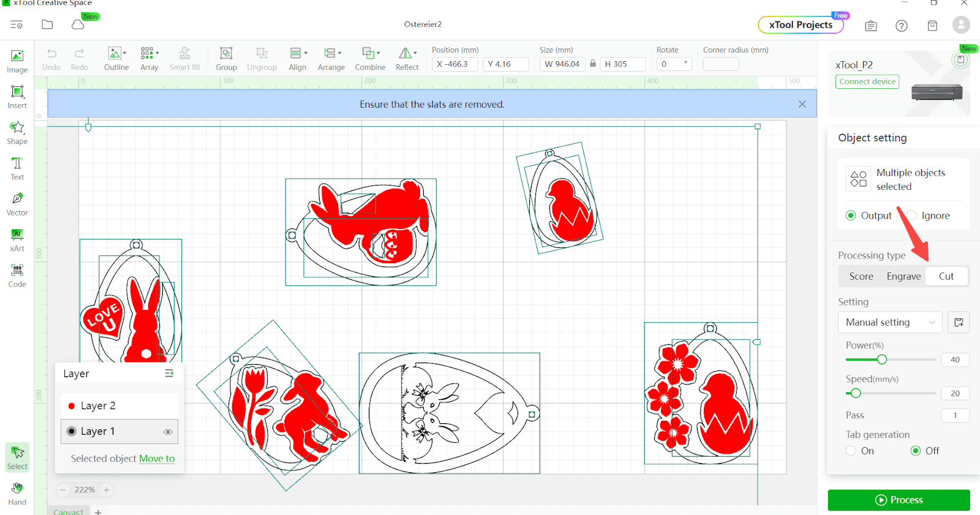Set Tab generation to Off
The height and width of the screenshot is (515, 980).
point(916,451)
